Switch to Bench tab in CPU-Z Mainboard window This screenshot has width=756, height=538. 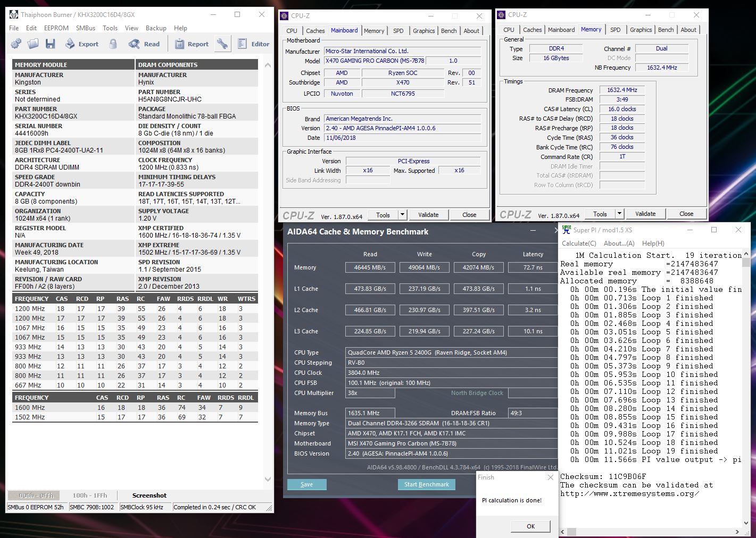[448, 31]
